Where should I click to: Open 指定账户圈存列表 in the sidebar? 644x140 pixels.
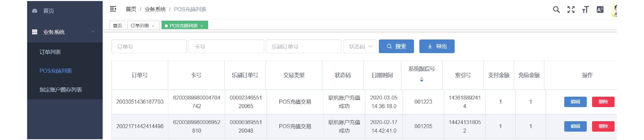pyautogui.click(x=61, y=90)
